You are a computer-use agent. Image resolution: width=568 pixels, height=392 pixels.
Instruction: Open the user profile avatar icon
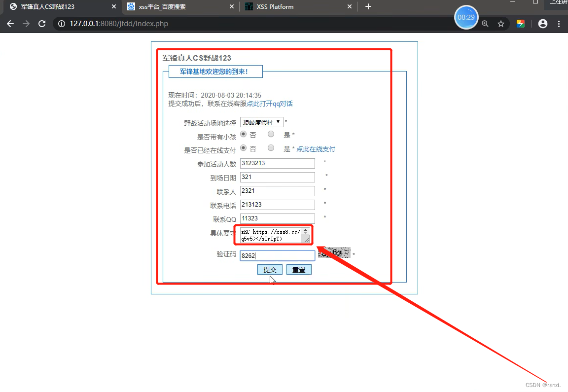point(543,24)
